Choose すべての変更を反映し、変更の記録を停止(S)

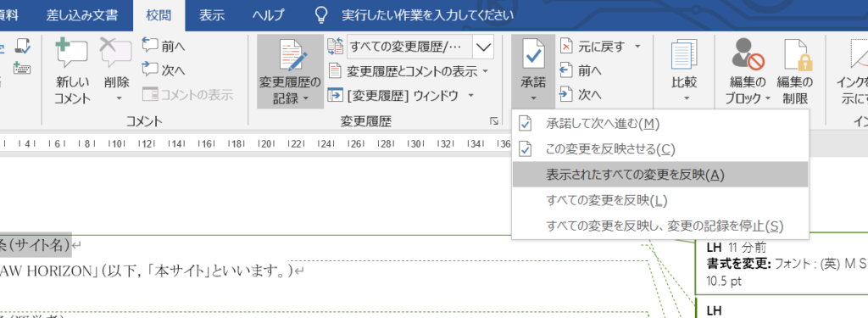pyautogui.click(x=659, y=226)
